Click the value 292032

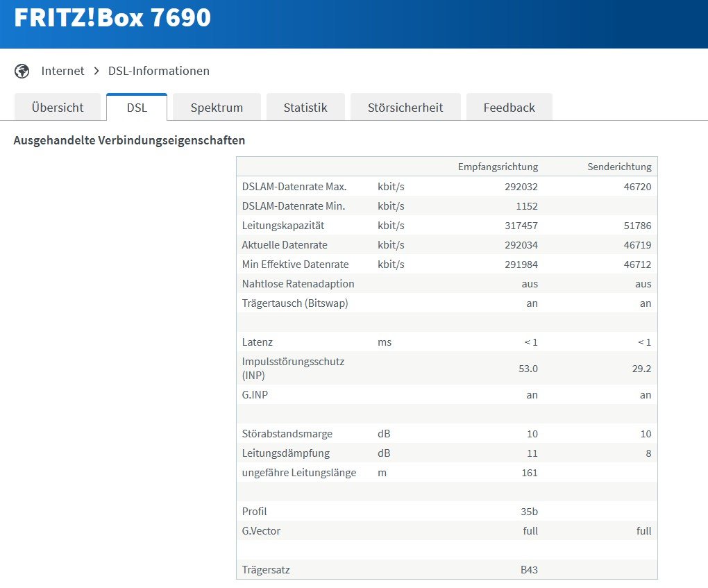pos(521,187)
